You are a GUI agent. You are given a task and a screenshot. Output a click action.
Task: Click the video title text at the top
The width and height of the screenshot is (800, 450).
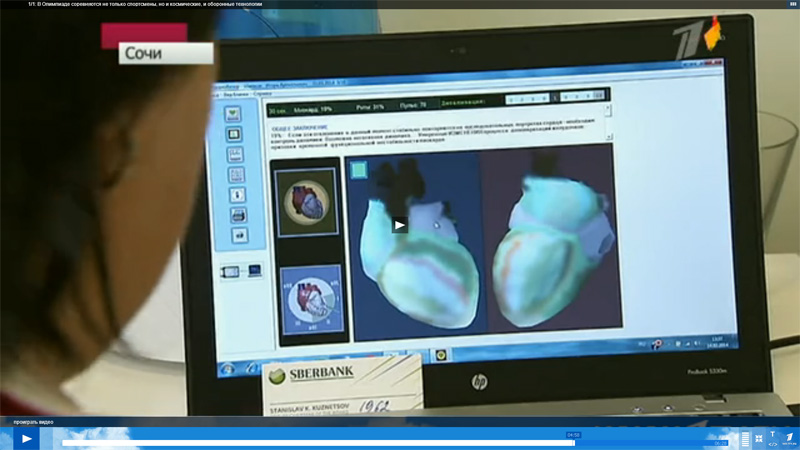[x=150, y=4]
